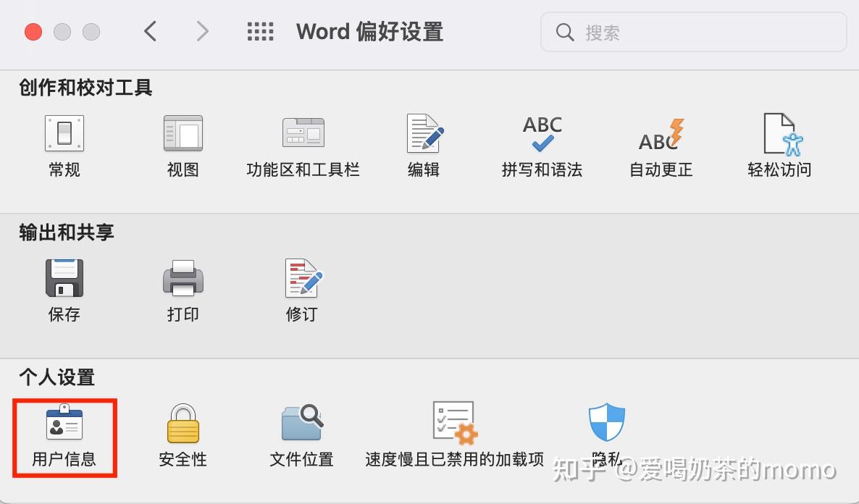Click the back arrow in title bar
Viewport: 859px width, 504px height.
[150, 31]
